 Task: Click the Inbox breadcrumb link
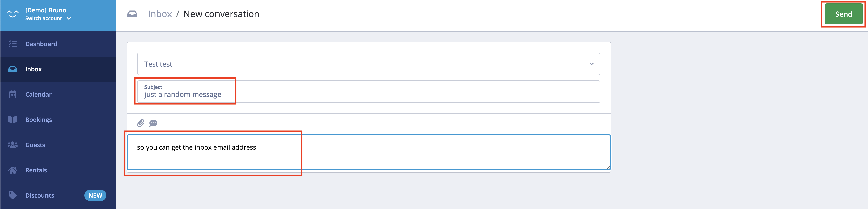tap(160, 14)
